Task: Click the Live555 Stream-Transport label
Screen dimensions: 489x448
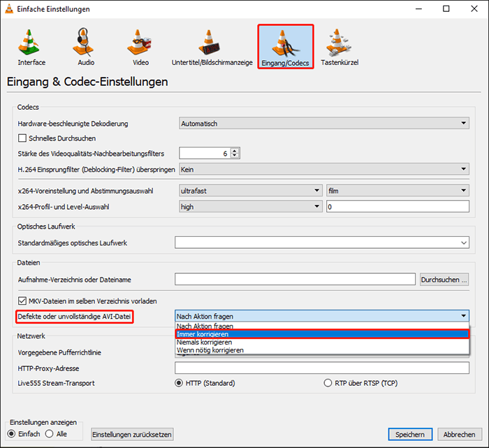Action: pyautogui.click(x=56, y=383)
